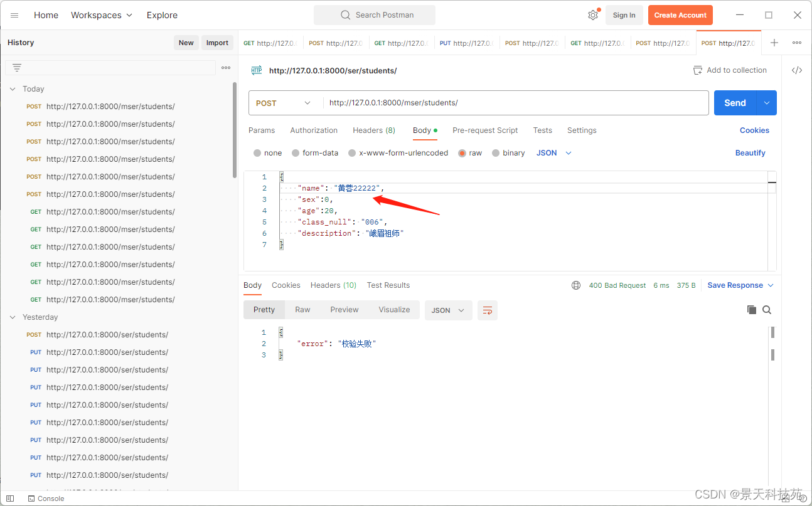Open the response JSON format dropdown
This screenshot has width=812, height=506.
pyautogui.click(x=449, y=310)
